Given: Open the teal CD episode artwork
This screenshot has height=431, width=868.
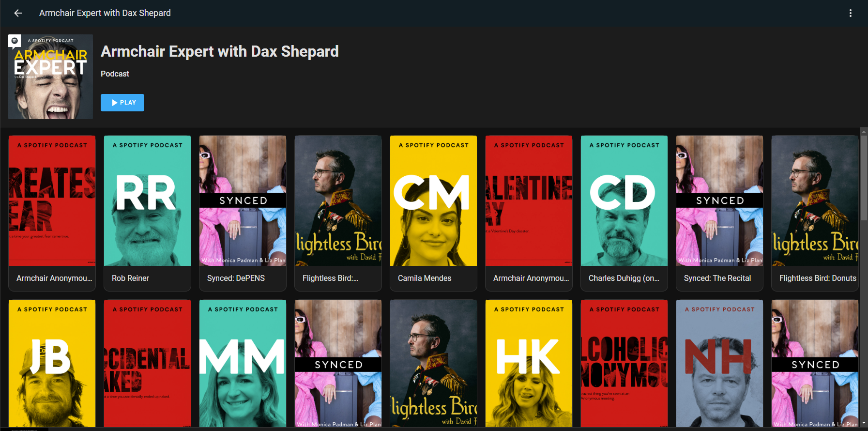Looking at the screenshot, I should point(624,200).
